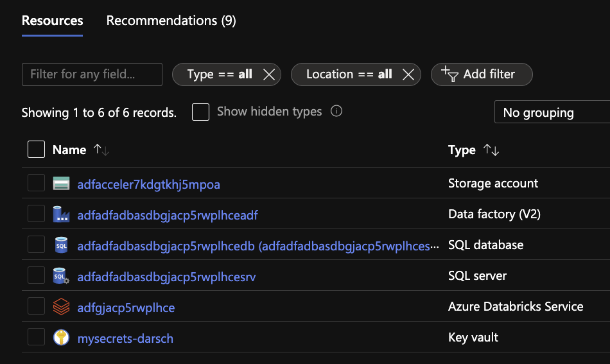
Task: Click the 'Storage account' type cell
Action: pyautogui.click(x=493, y=183)
